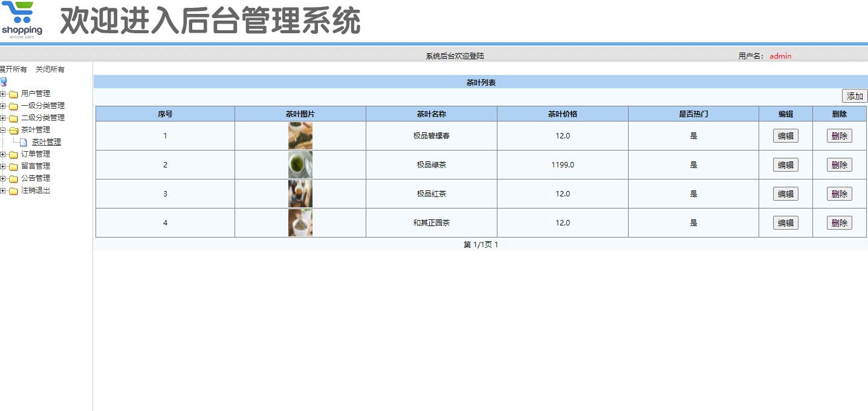
Task: Select 关闭所有 to collapse all nodes
Action: pos(48,69)
